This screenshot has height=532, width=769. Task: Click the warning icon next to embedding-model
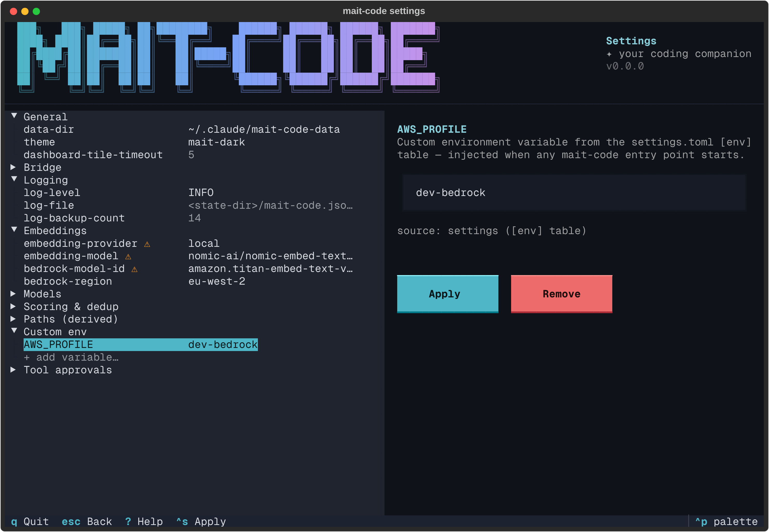coord(128,257)
